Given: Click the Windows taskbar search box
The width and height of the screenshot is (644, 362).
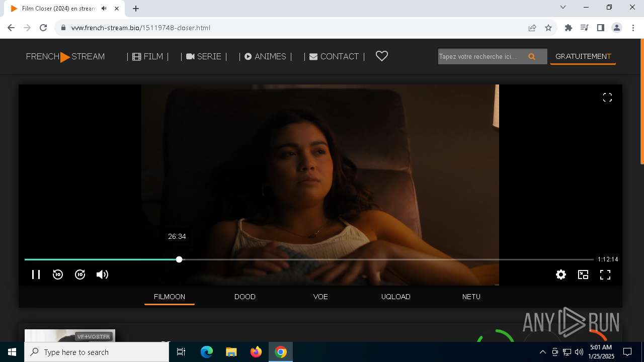Looking at the screenshot, I should 97,352.
